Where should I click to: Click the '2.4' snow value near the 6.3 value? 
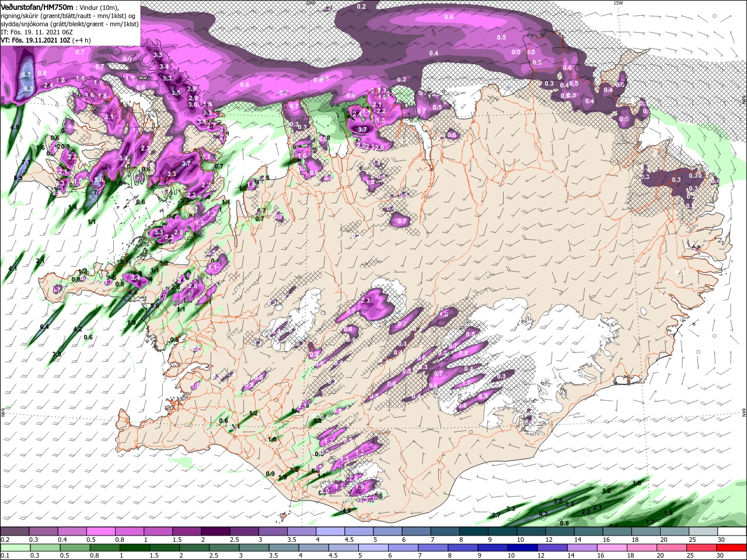48,86
